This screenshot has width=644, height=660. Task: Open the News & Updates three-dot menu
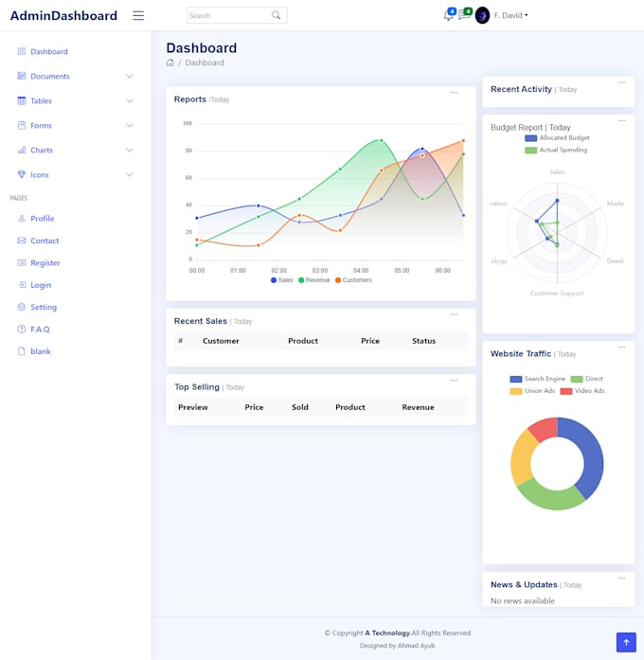point(621,578)
